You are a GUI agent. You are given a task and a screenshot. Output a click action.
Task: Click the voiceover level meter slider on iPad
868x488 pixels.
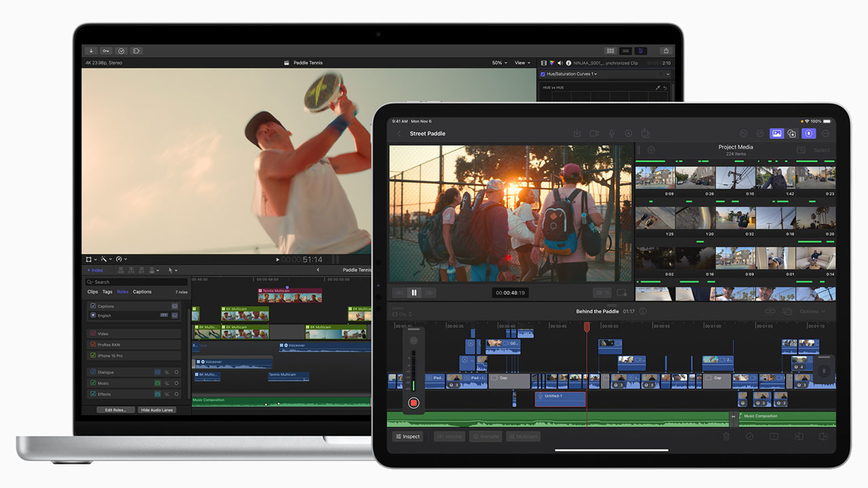pos(414,370)
